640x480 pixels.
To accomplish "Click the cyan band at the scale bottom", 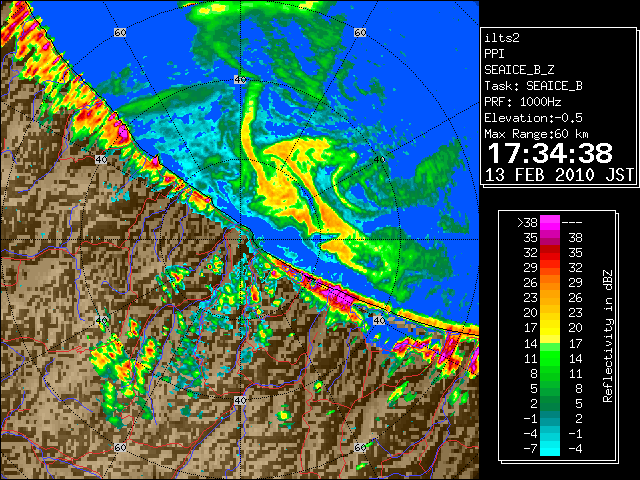I will coord(550,448).
